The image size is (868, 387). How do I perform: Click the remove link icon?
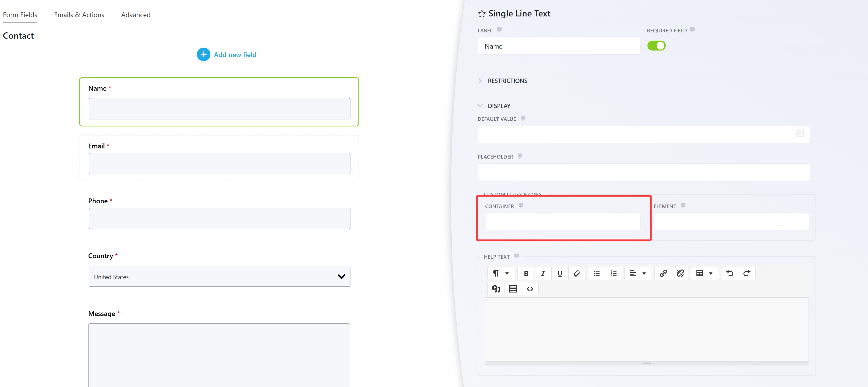[680, 273]
